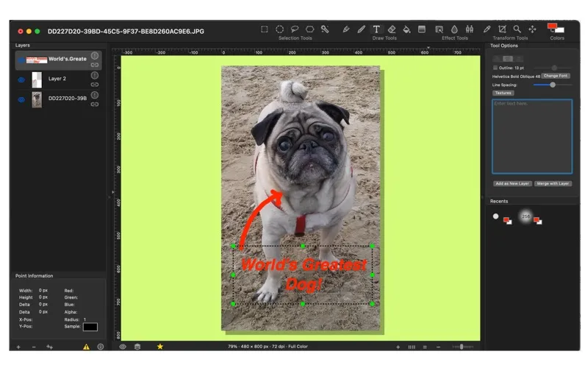588x368 pixels.
Task: Hide Layer 2 using its eye icon
Action: tap(21, 79)
